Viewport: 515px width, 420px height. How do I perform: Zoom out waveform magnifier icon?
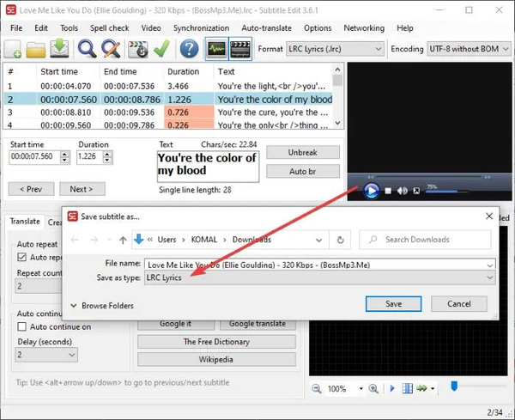[316, 389]
